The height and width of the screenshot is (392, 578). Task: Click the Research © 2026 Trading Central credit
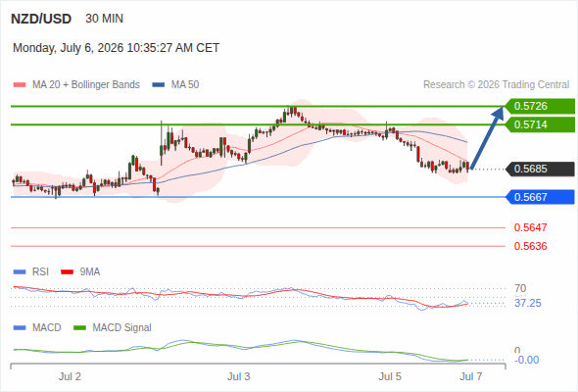coord(496,85)
